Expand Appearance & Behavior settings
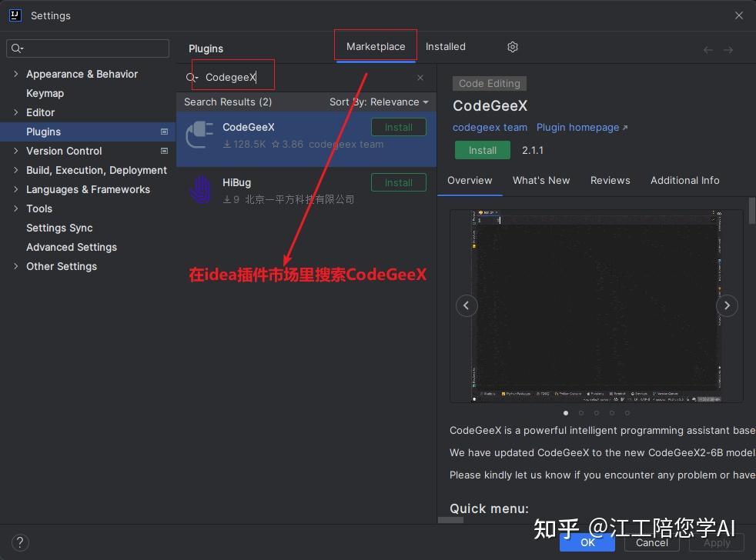Viewport: 756px width, 560px height. point(16,74)
